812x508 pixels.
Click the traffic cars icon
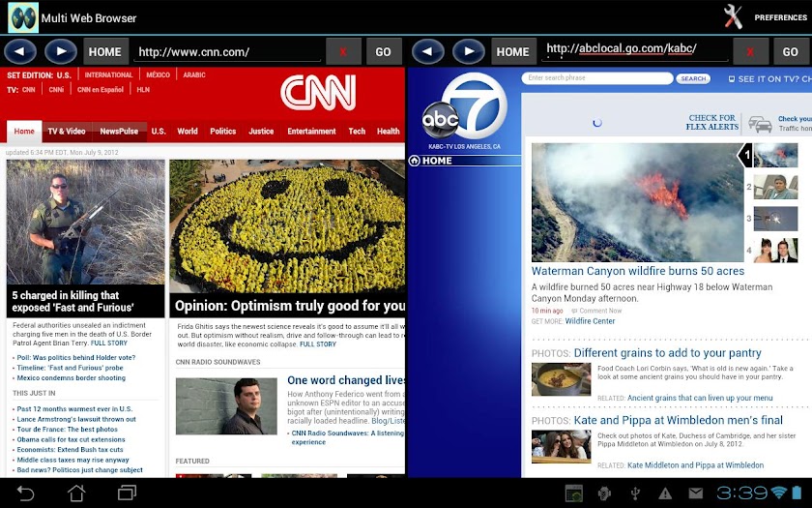point(760,125)
